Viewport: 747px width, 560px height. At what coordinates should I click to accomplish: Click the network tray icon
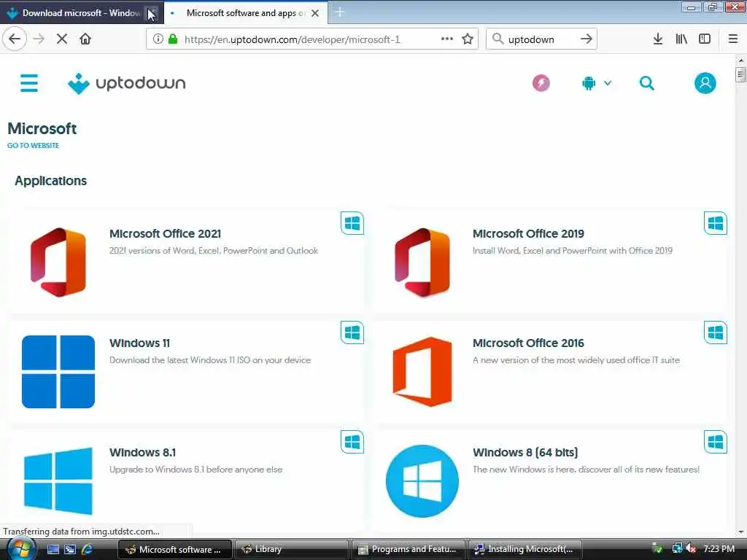tap(677, 549)
